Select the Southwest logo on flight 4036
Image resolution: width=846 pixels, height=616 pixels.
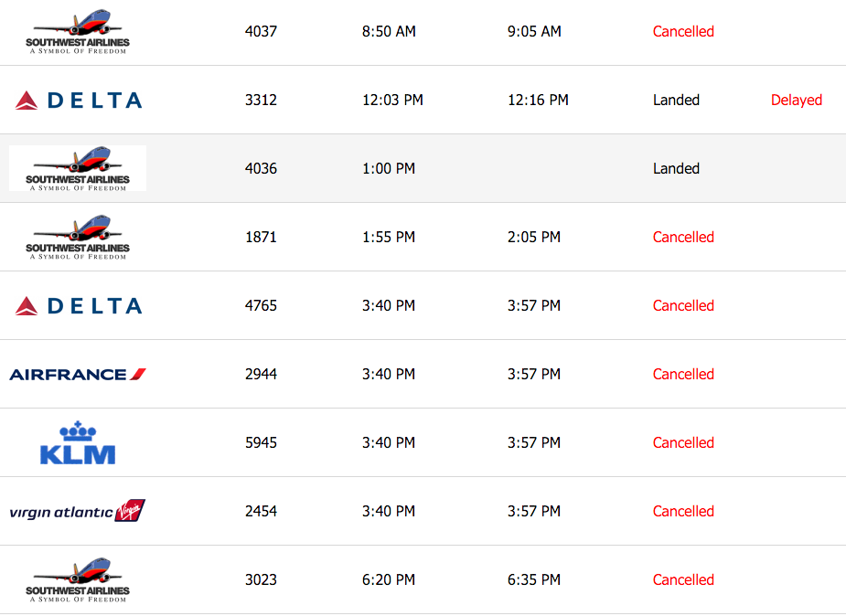coord(78,168)
